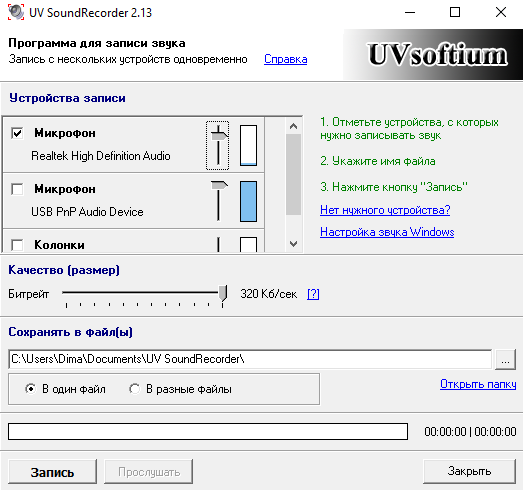523x490 pixels.
Task: Click the UVsoftium logo banner
Action: tap(433, 54)
